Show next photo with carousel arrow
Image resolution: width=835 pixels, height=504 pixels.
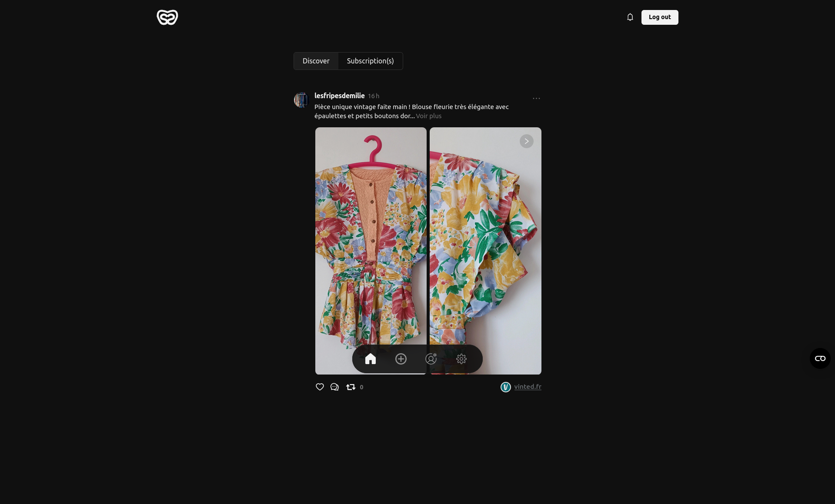tap(526, 141)
